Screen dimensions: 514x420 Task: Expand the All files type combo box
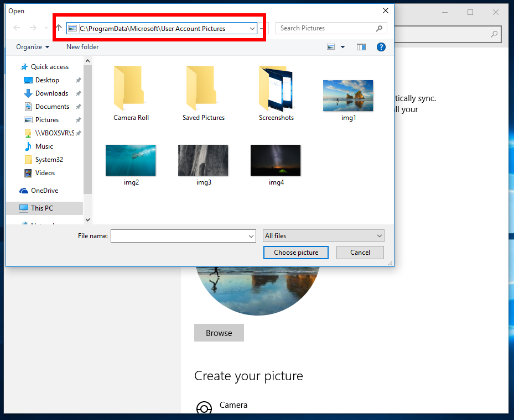tap(380, 235)
